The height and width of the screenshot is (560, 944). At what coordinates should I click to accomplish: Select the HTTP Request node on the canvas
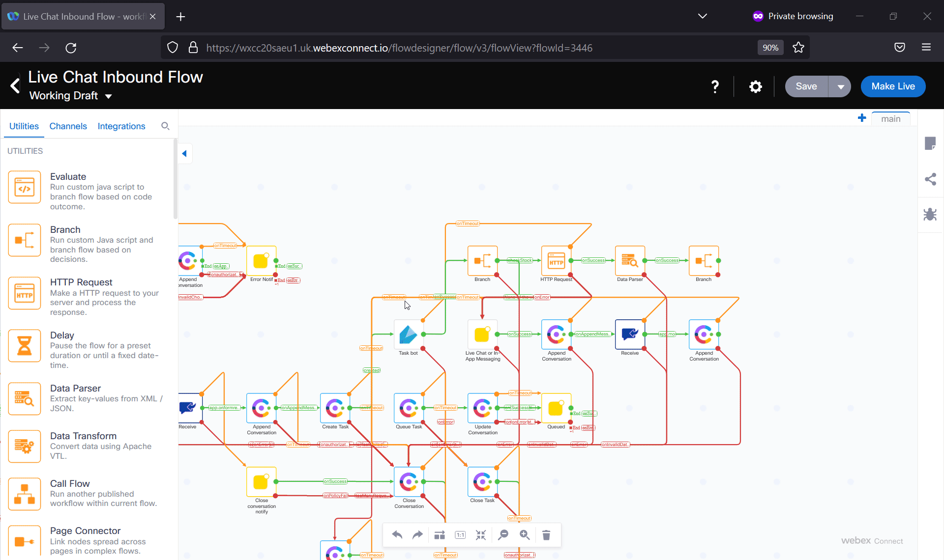click(556, 261)
